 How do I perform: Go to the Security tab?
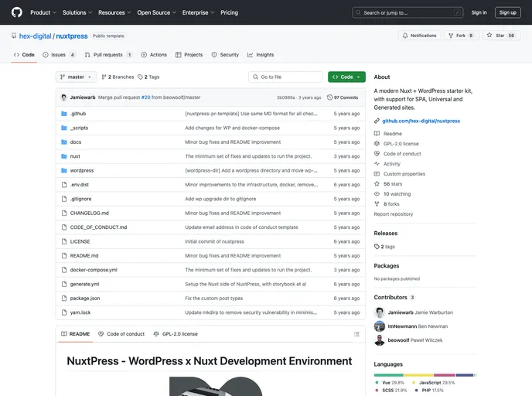click(x=225, y=55)
